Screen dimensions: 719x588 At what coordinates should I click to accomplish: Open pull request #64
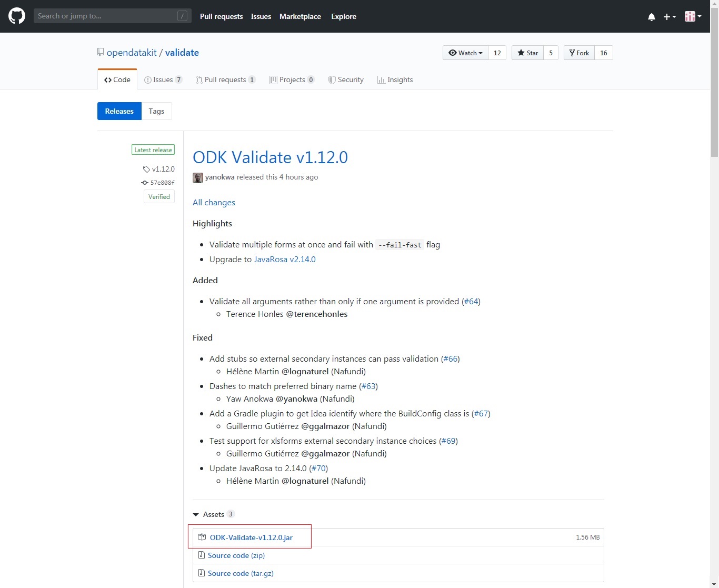click(x=471, y=302)
